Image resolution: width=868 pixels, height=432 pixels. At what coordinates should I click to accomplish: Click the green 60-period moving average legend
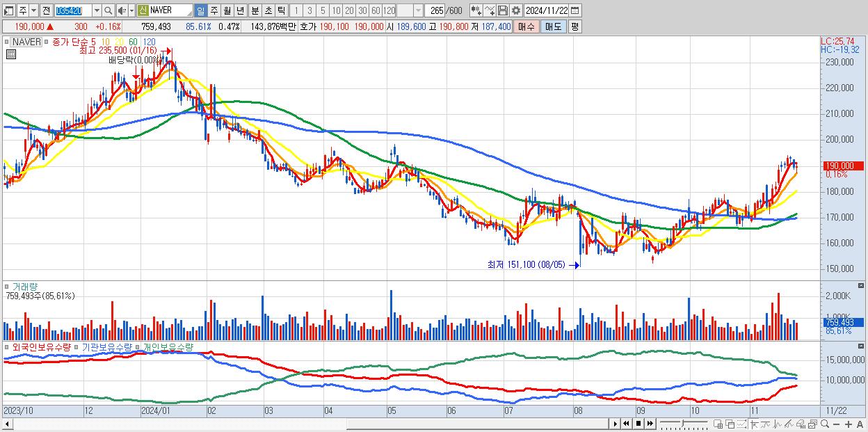pyautogui.click(x=133, y=42)
